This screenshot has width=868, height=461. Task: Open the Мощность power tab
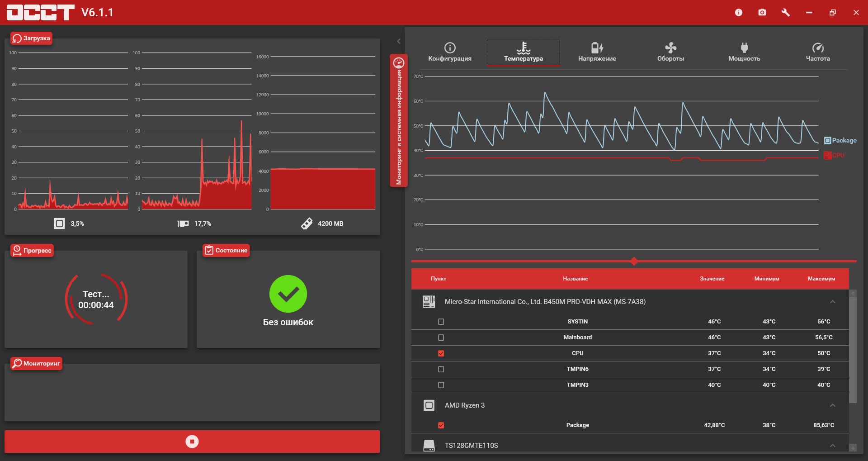click(744, 52)
